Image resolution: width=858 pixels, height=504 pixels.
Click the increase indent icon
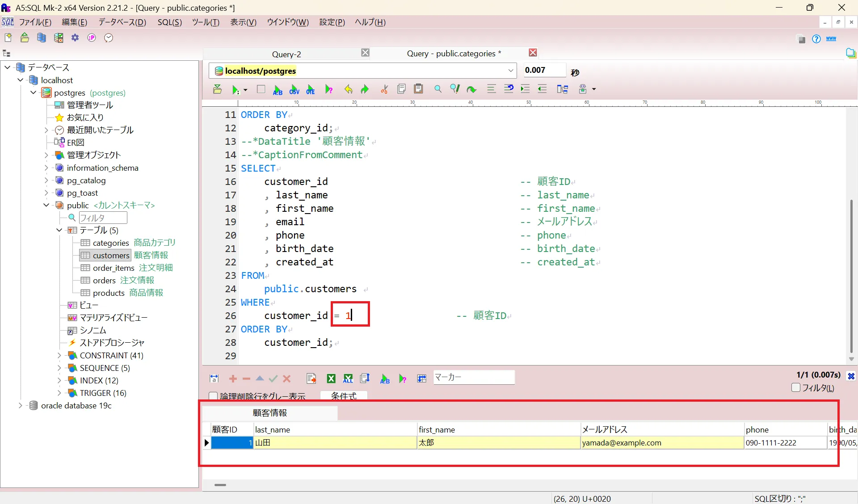pos(525,89)
